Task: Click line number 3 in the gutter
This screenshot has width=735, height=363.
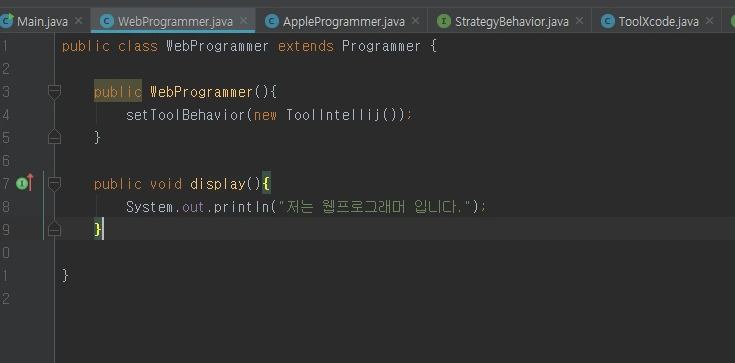Action: pos(5,92)
